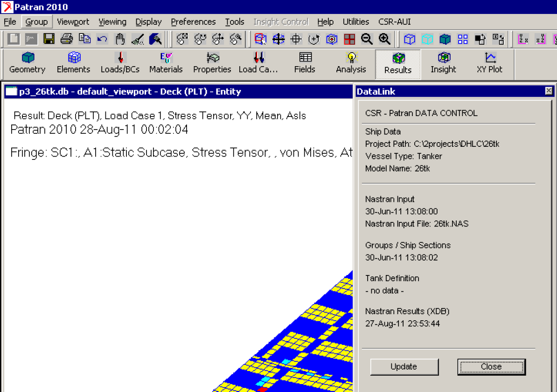Open the Properties application

click(212, 63)
